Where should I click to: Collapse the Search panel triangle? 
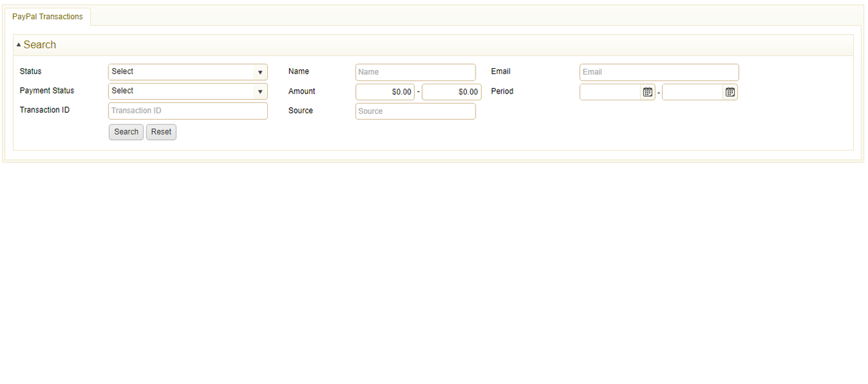[x=19, y=45]
